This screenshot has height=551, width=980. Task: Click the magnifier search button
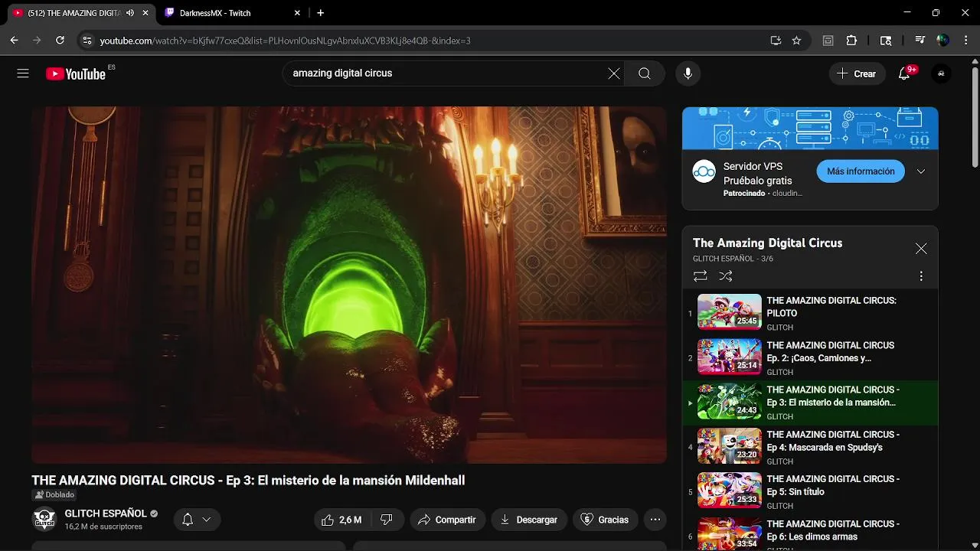645,73
